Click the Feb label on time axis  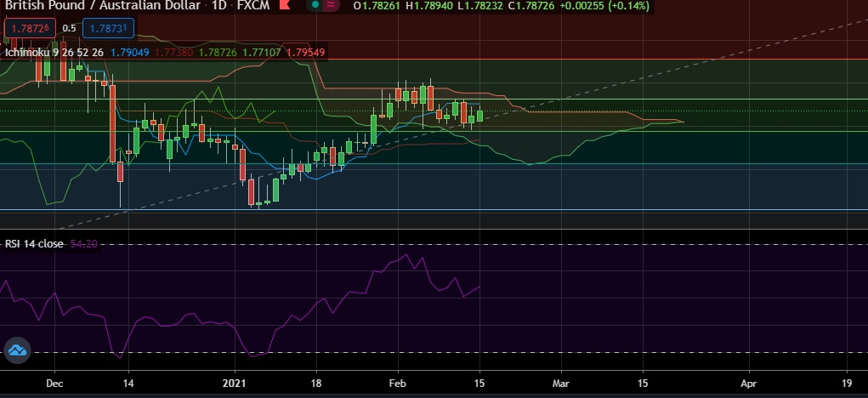[398, 383]
